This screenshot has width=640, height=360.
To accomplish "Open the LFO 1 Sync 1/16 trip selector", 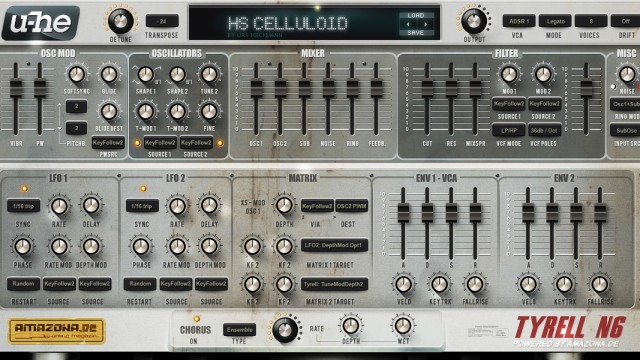I will pyautogui.click(x=23, y=206).
